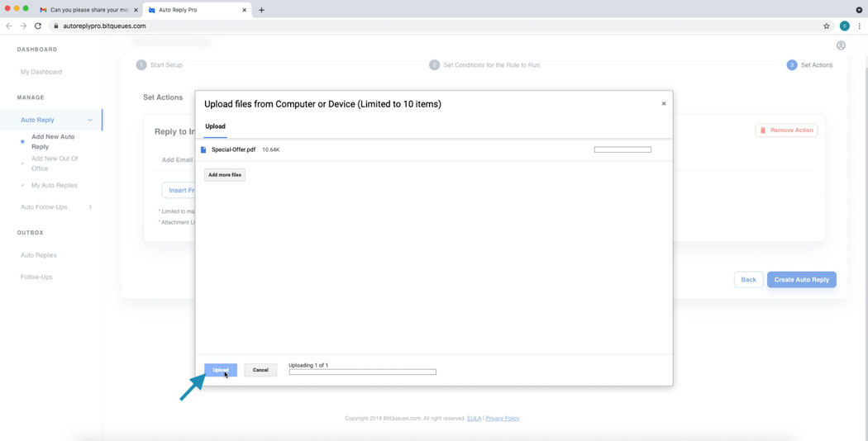Click the 10.64K file size text
This screenshot has height=441, width=868.
click(270, 150)
